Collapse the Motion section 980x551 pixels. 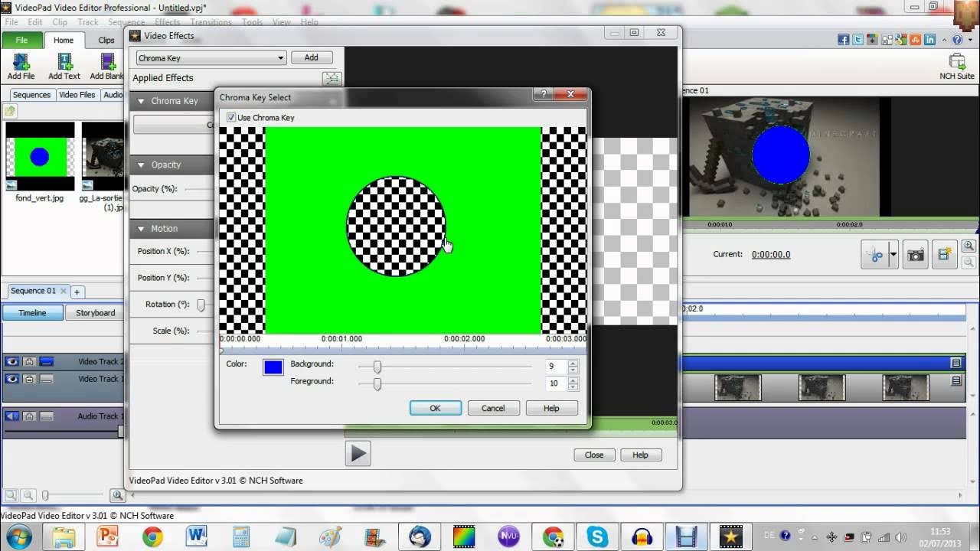point(142,229)
